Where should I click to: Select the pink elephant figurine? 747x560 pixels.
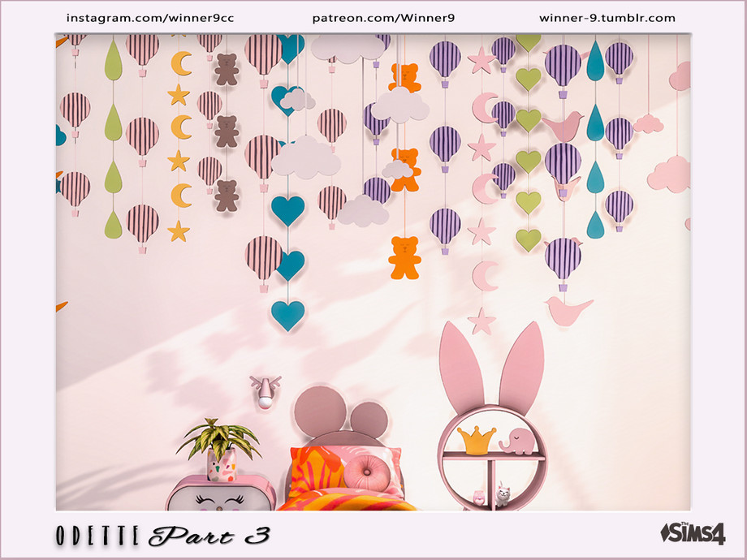point(516,442)
